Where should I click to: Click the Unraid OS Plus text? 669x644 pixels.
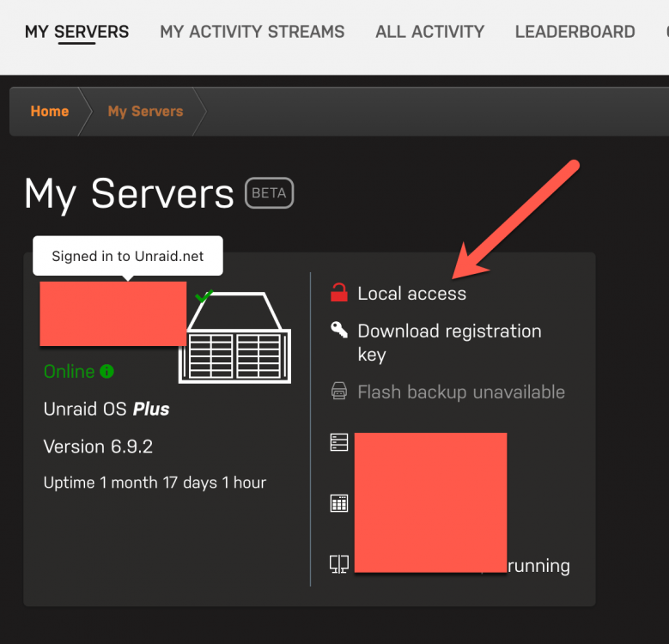point(106,409)
